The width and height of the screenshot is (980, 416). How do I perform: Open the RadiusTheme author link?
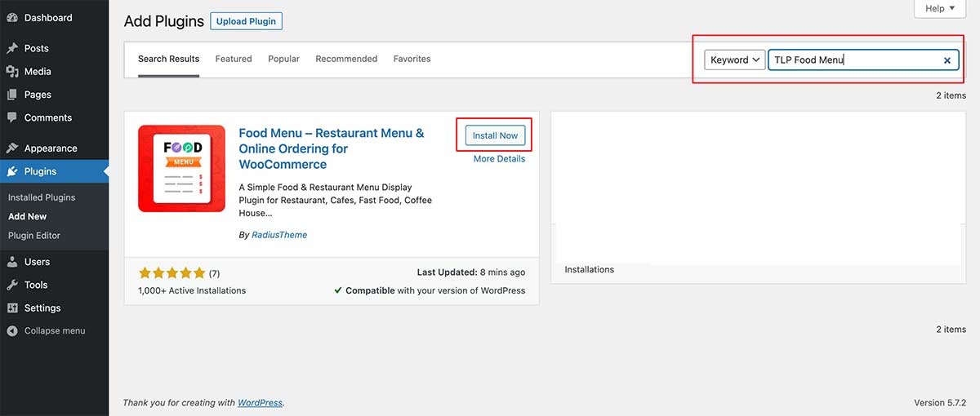pyautogui.click(x=279, y=235)
